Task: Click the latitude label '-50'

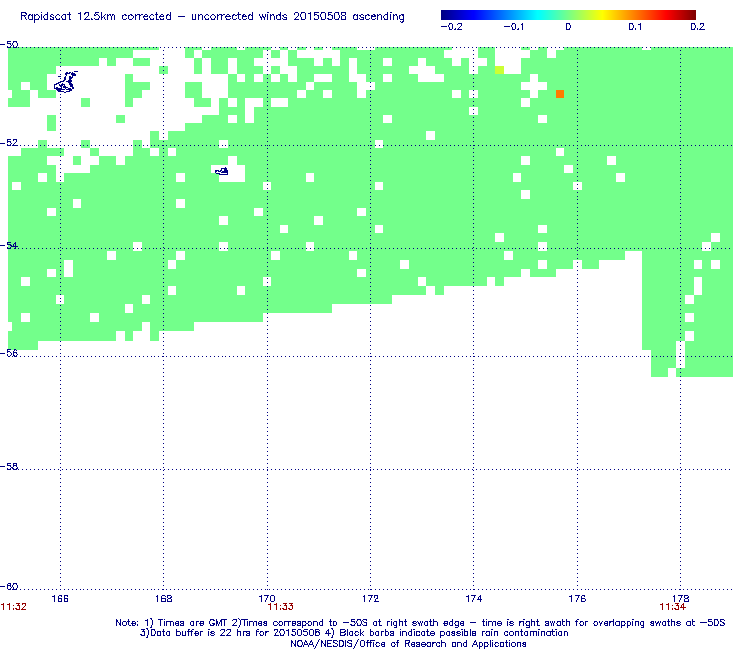Action: [9, 45]
